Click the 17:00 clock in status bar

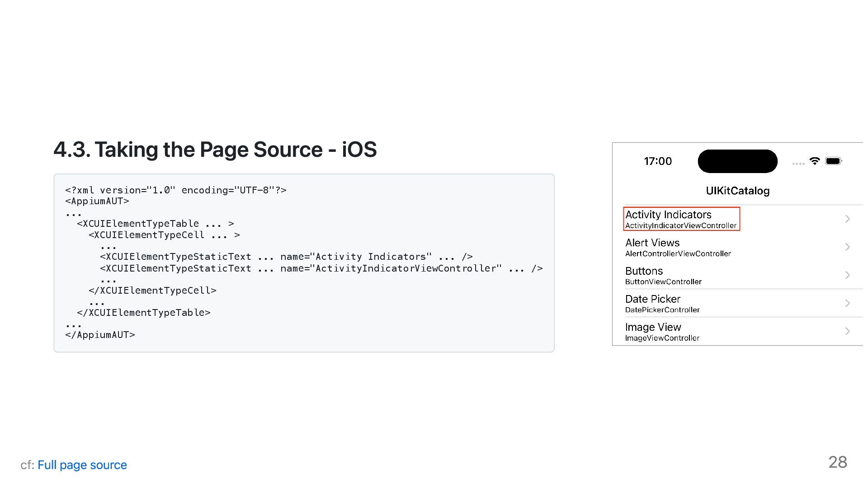point(658,161)
